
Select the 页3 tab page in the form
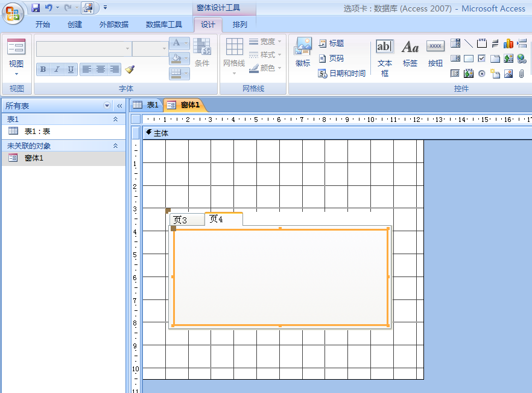181,220
